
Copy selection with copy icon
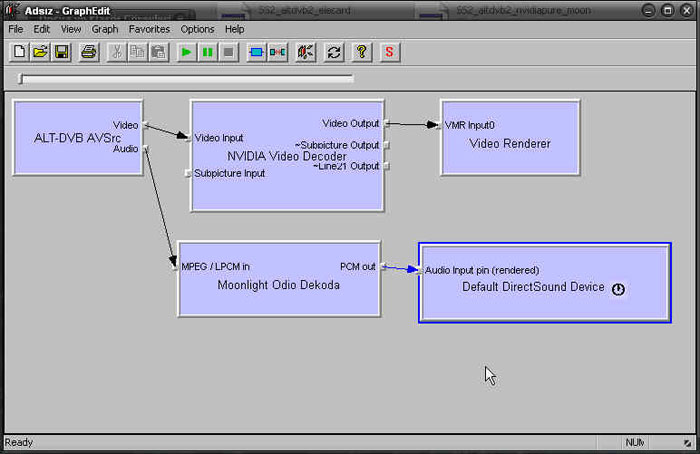tap(137, 52)
